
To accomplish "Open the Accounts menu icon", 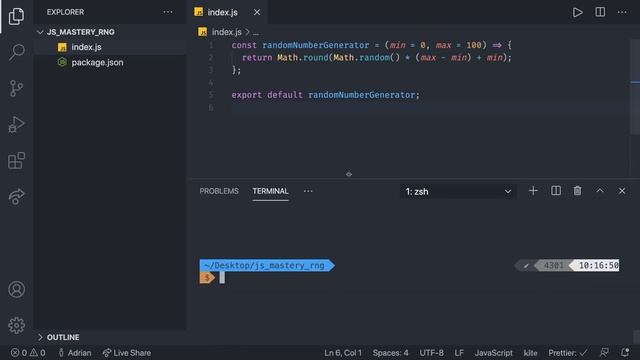I will click(x=16, y=289).
